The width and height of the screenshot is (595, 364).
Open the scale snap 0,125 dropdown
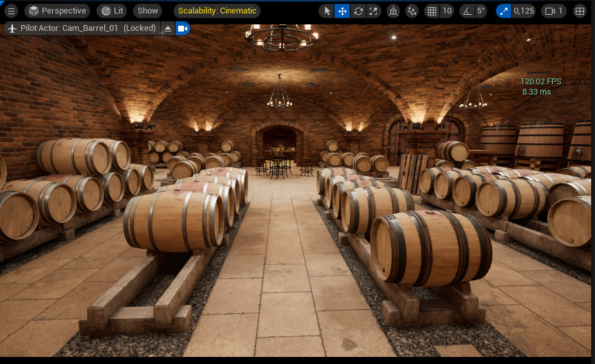524,11
